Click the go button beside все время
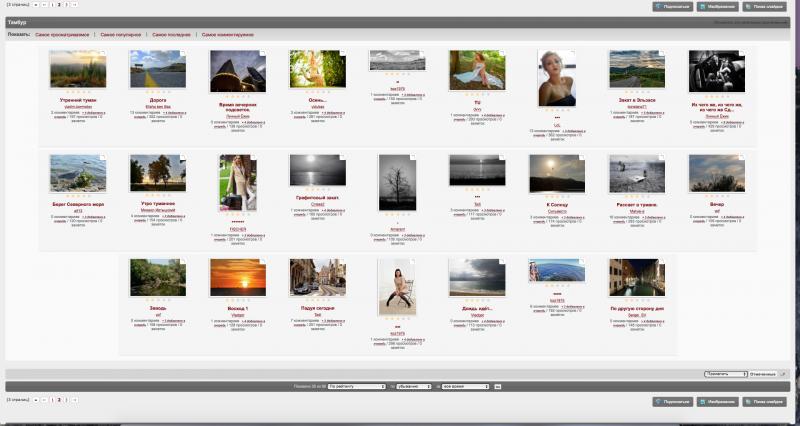 tap(497, 387)
